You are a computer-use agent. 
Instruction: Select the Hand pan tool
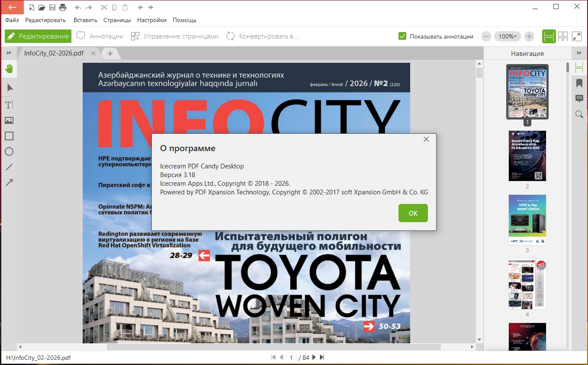click(9, 68)
